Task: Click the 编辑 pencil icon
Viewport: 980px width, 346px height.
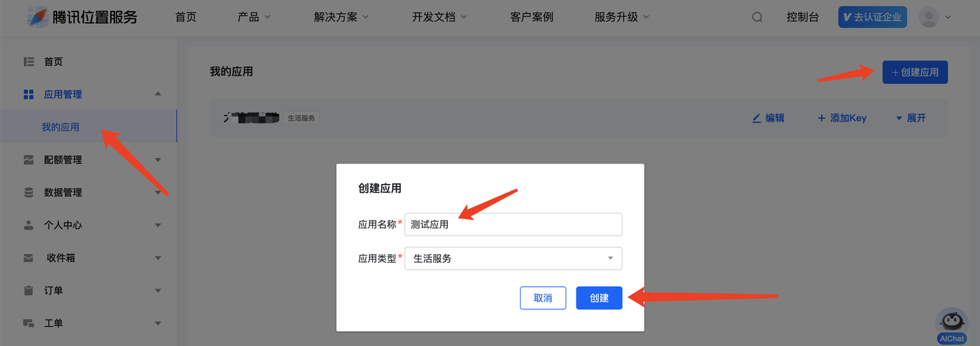Action: click(x=757, y=118)
